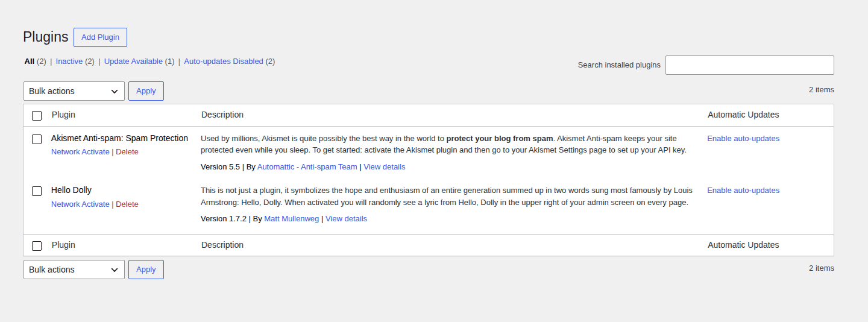Viewport: 868px width, 322px height.
Task: Click the Akismet Anti-spam: Spam Protection title
Action: point(119,139)
